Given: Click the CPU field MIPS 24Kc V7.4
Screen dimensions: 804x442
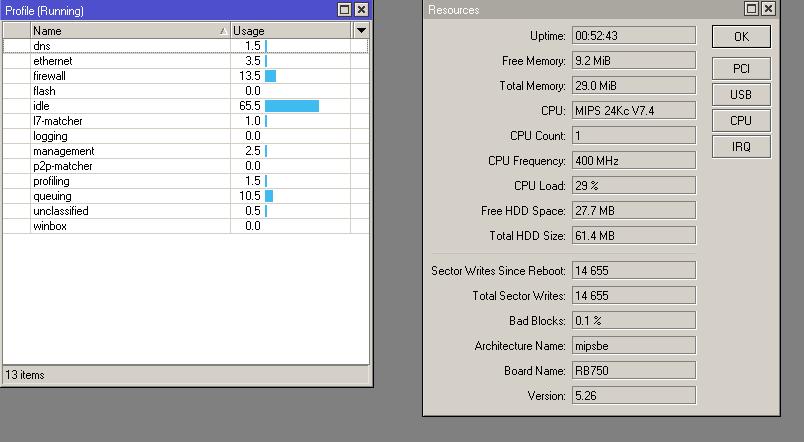Looking at the screenshot, I should (x=634, y=110).
